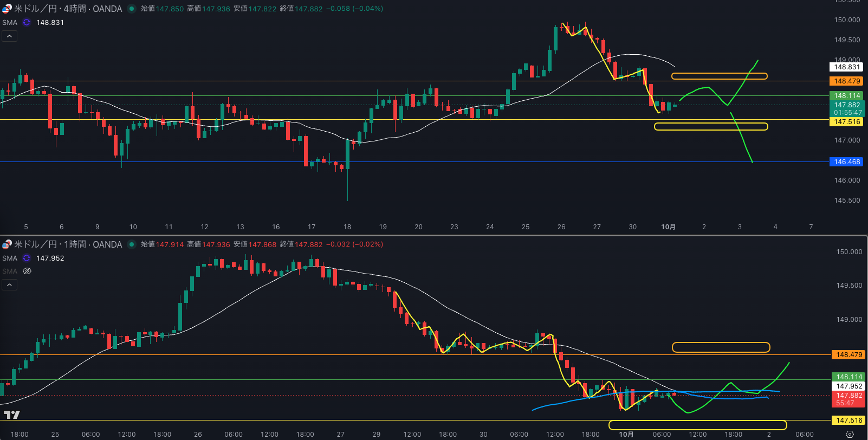Click the SMA refresh icon on 1-hour chart
Viewport: 868px width, 440px height.
point(26,258)
